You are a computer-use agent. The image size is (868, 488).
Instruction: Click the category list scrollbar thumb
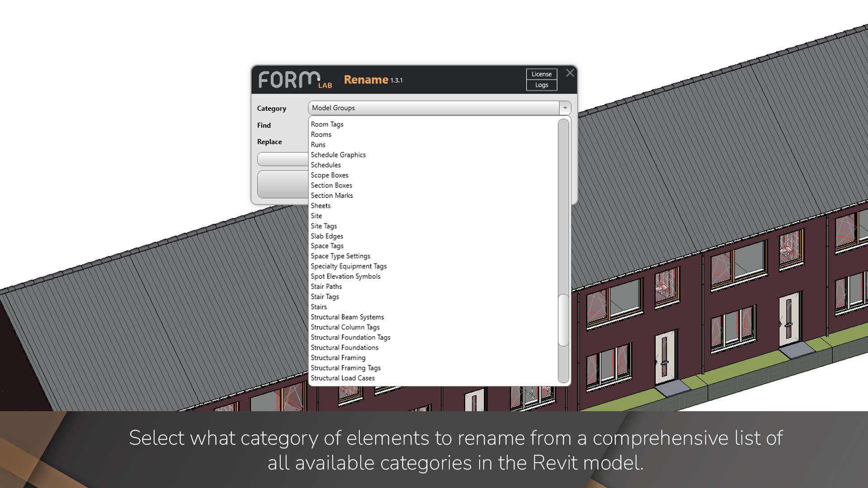563,320
